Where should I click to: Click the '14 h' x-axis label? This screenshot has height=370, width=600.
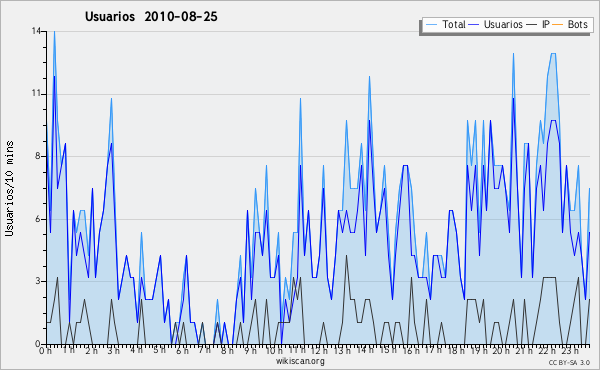365,350
